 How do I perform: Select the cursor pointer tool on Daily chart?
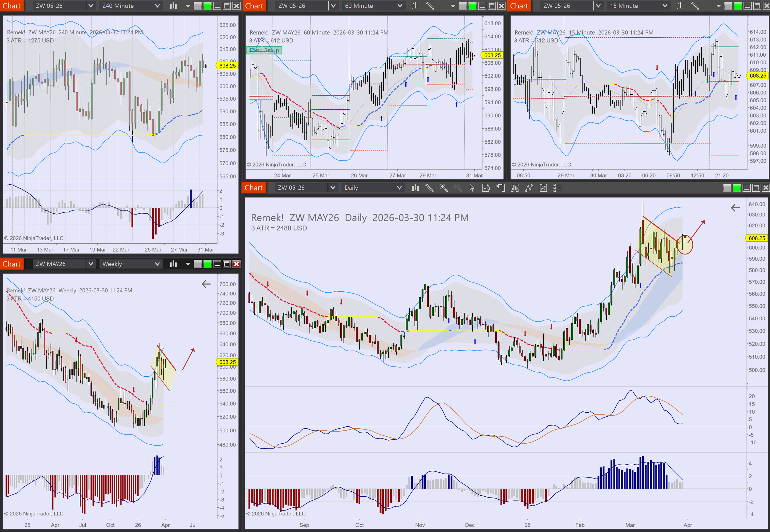point(472,188)
